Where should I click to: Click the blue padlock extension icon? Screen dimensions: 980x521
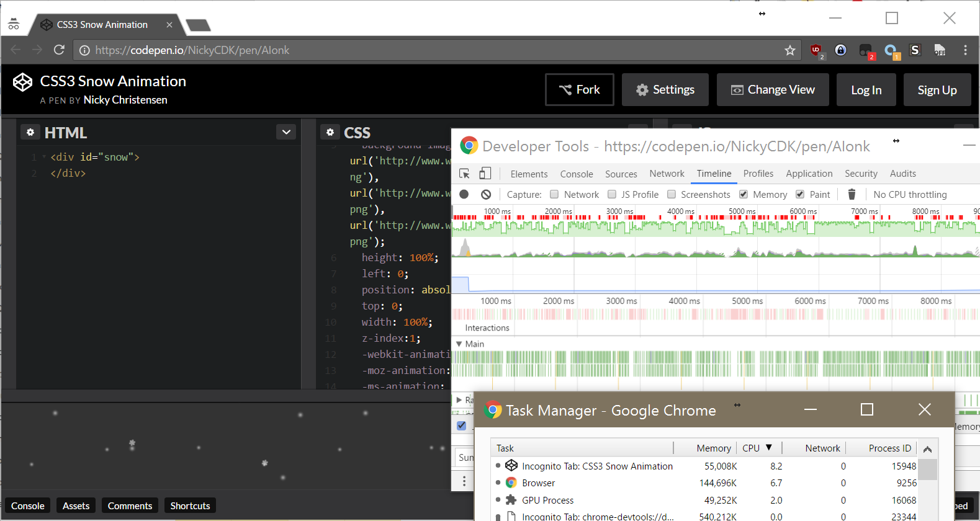(x=840, y=50)
